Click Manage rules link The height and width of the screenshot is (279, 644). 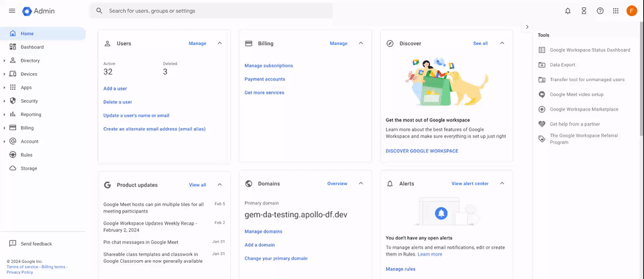400,269
